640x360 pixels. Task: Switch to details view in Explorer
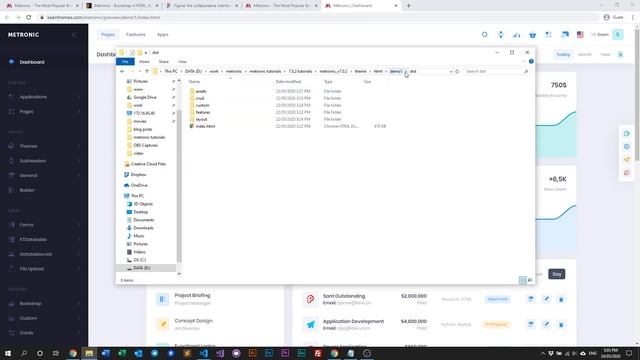pos(522,280)
